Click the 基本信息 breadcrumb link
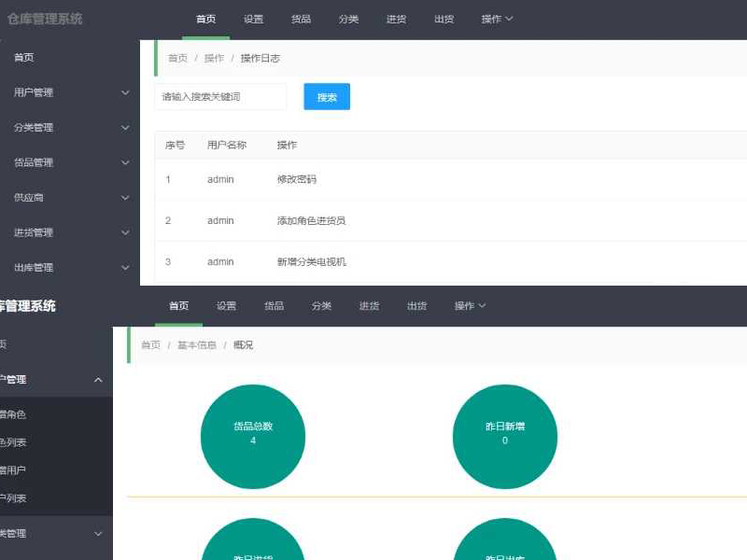747x560 pixels. [196, 345]
